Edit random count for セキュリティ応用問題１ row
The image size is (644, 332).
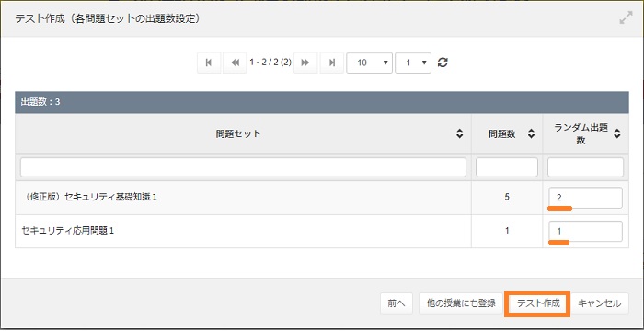[585, 232]
